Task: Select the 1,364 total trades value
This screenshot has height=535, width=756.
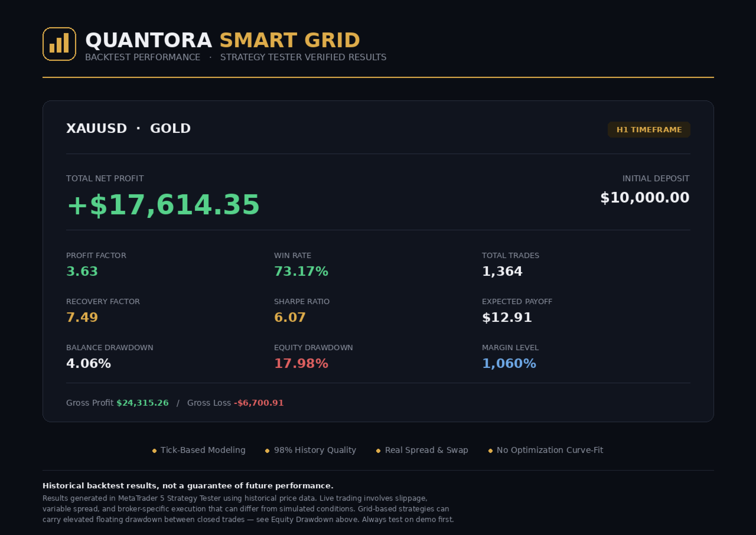Action: click(x=503, y=272)
